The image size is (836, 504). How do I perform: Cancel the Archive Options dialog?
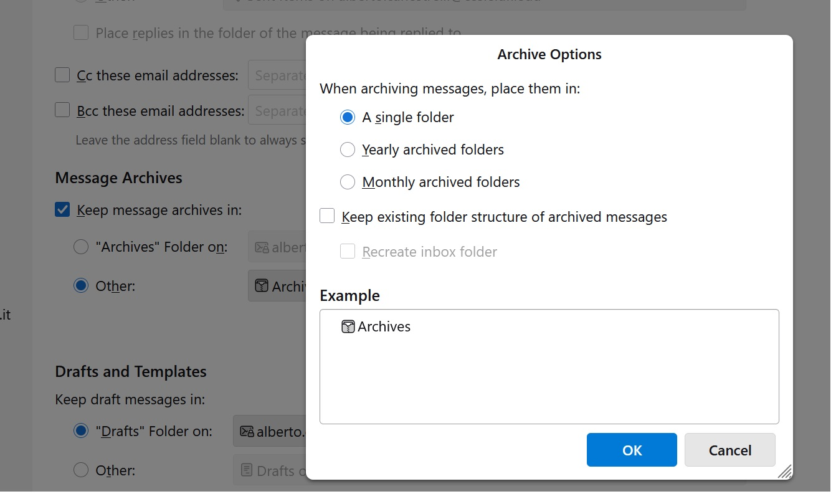(729, 450)
